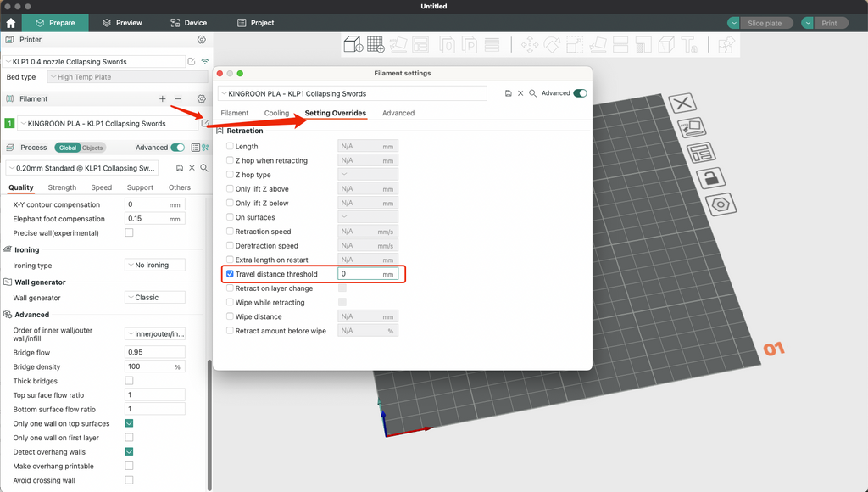Viewport: 868px width, 492px height.
Task: Save filament preset in Filament settings dialog
Action: [x=508, y=93]
